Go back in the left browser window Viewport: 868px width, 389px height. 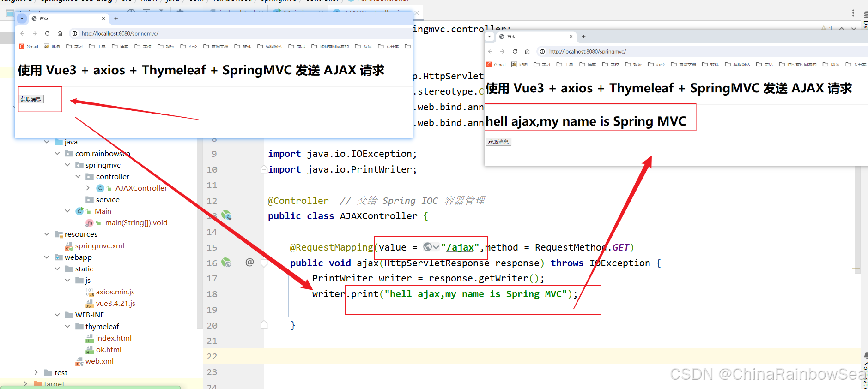(x=22, y=33)
